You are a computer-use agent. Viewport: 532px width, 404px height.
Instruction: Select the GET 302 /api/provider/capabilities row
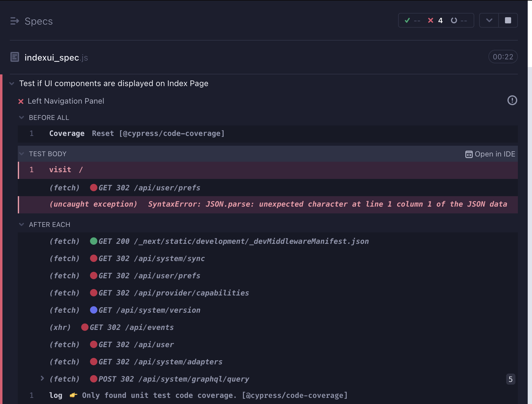(x=268, y=293)
